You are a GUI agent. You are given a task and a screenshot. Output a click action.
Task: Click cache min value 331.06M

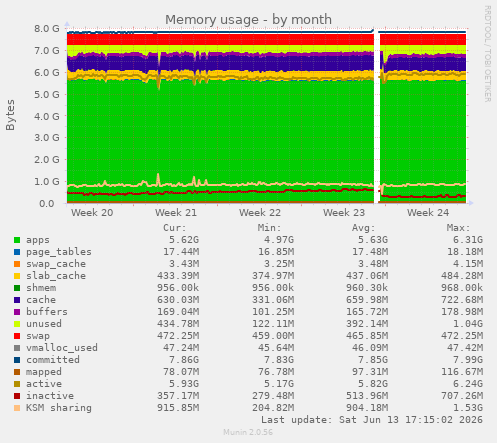[273, 300]
